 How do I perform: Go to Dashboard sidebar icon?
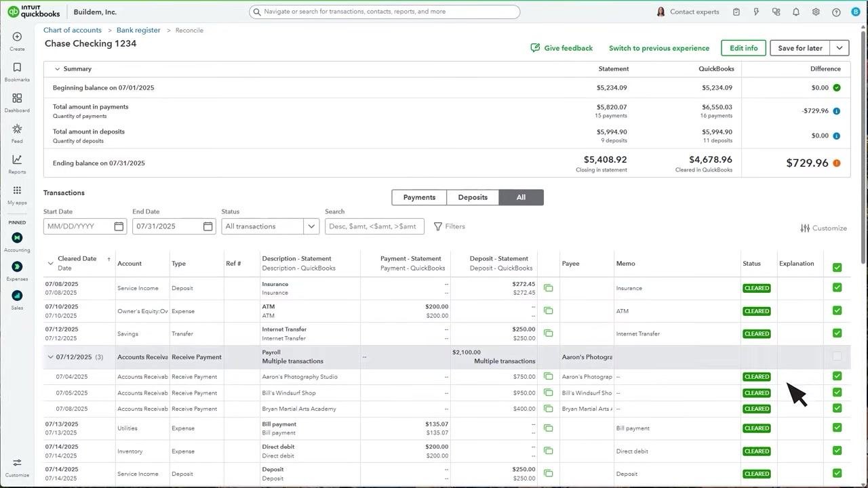pos(17,98)
